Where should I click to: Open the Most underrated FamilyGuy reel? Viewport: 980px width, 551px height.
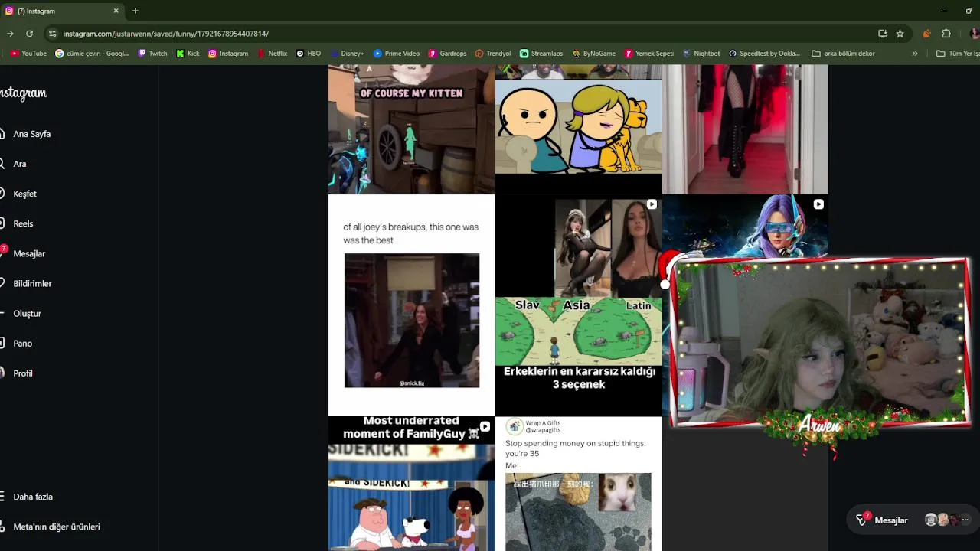click(x=411, y=484)
